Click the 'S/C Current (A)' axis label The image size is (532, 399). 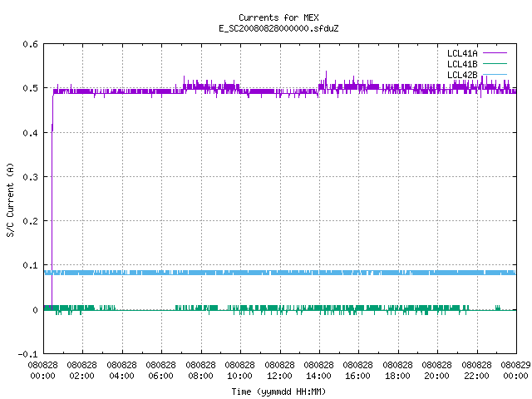pyautogui.click(x=10, y=199)
